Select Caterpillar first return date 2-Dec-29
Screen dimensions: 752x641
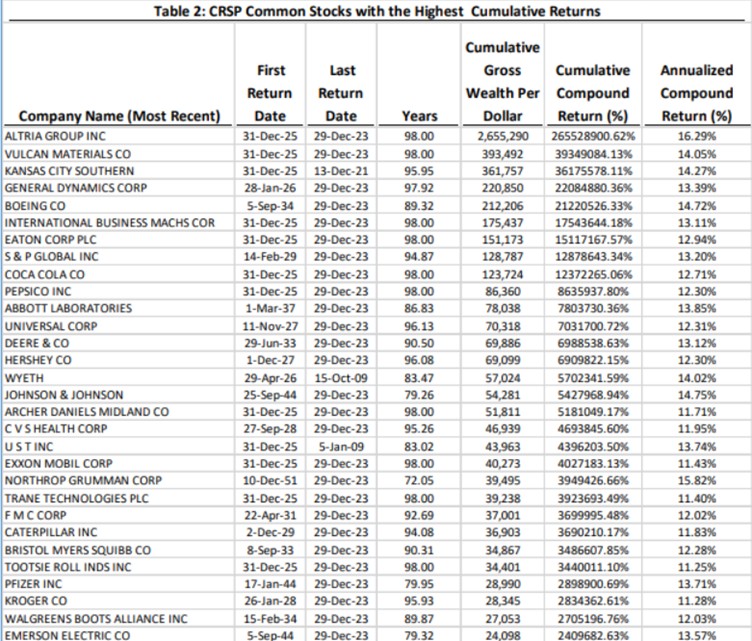(x=270, y=532)
